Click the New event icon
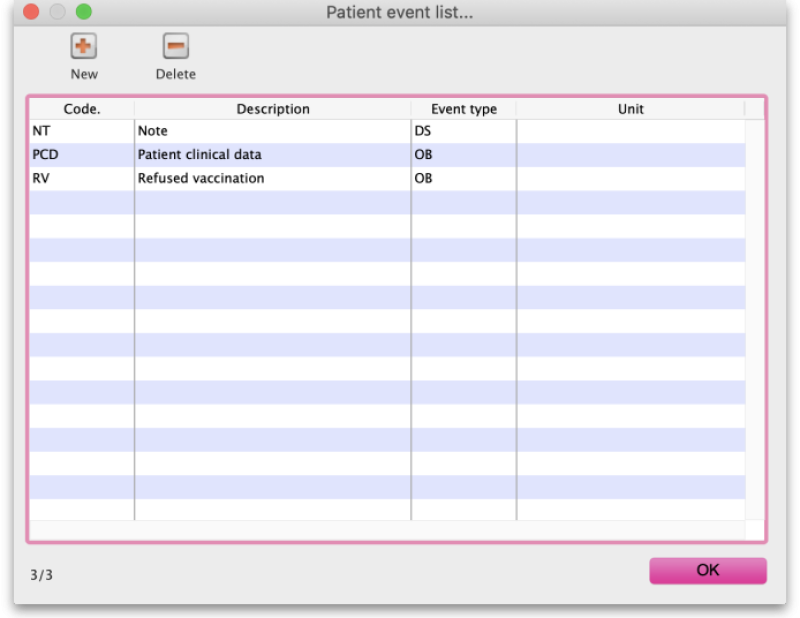800x618 pixels. pyautogui.click(x=84, y=46)
